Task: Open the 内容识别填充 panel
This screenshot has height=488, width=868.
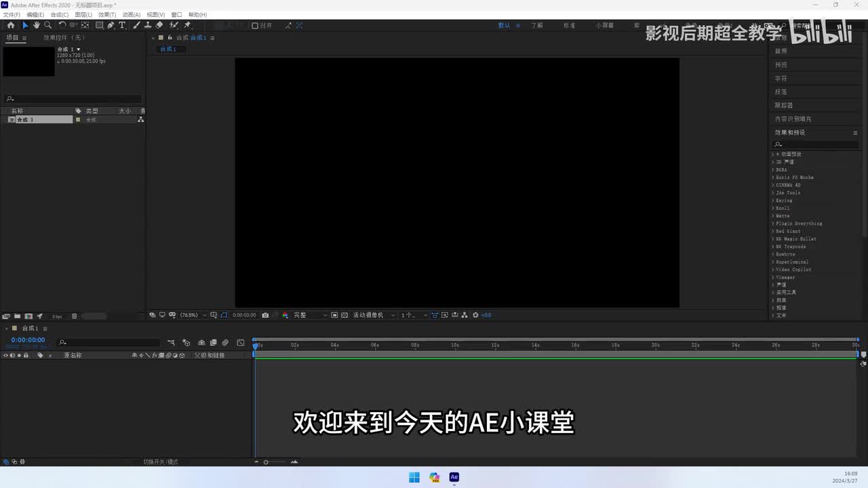Action: [x=793, y=119]
